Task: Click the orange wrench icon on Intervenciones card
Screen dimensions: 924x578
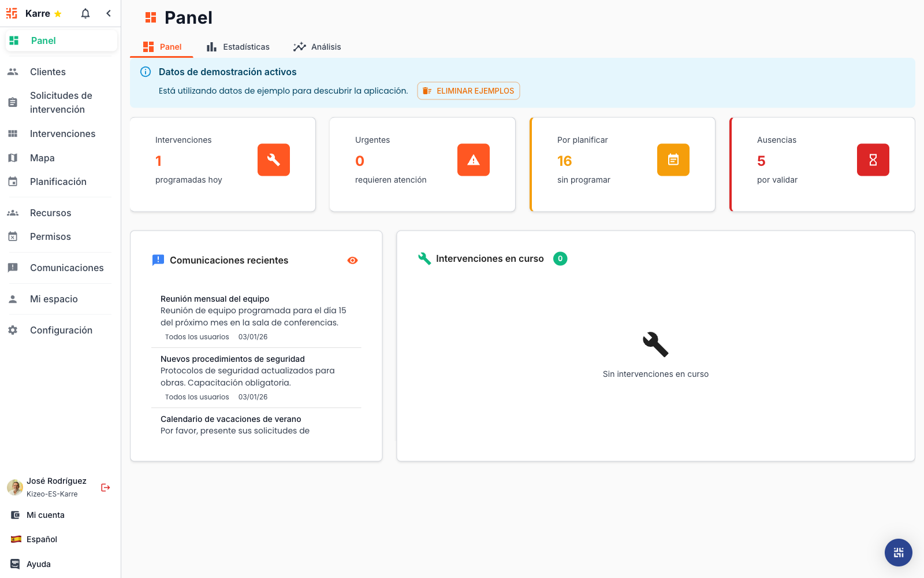Action: pos(273,160)
